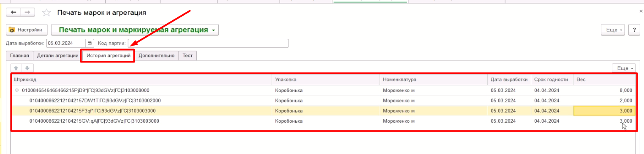Click highlighted weight cell 3,000
Image resolution: width=644 pixels, height=154 pixels.
[x=604, y=111]
